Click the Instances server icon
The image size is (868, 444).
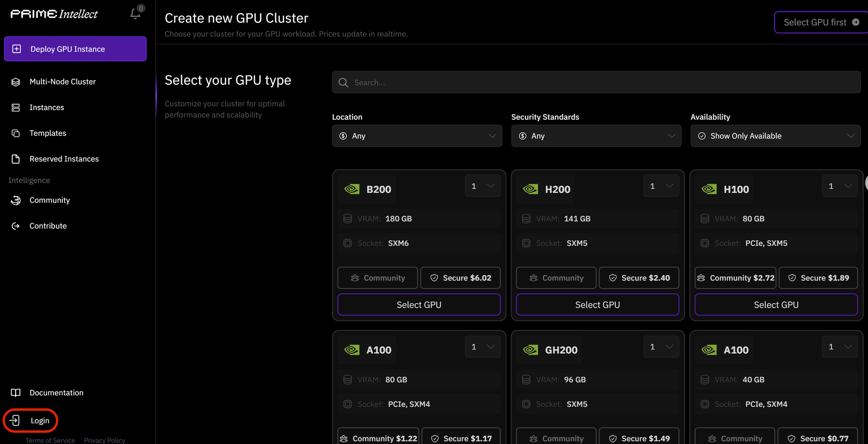click(x=16, y=107)
